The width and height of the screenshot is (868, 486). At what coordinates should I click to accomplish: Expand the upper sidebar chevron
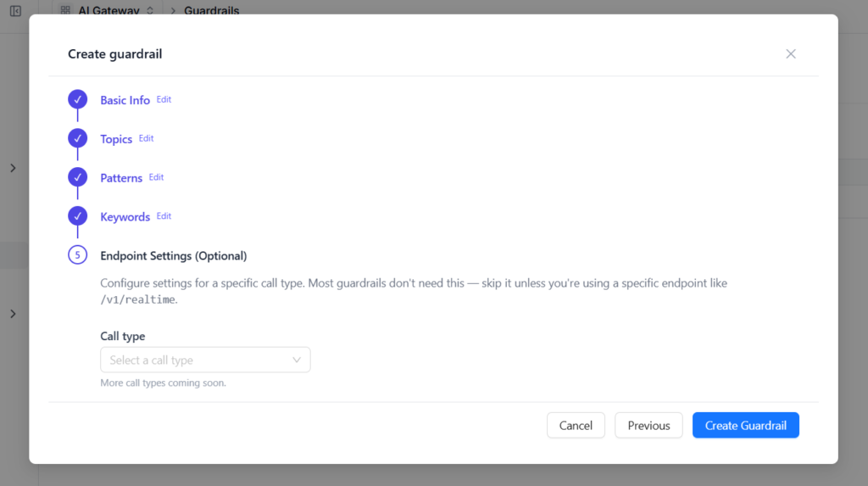[13, 168]
